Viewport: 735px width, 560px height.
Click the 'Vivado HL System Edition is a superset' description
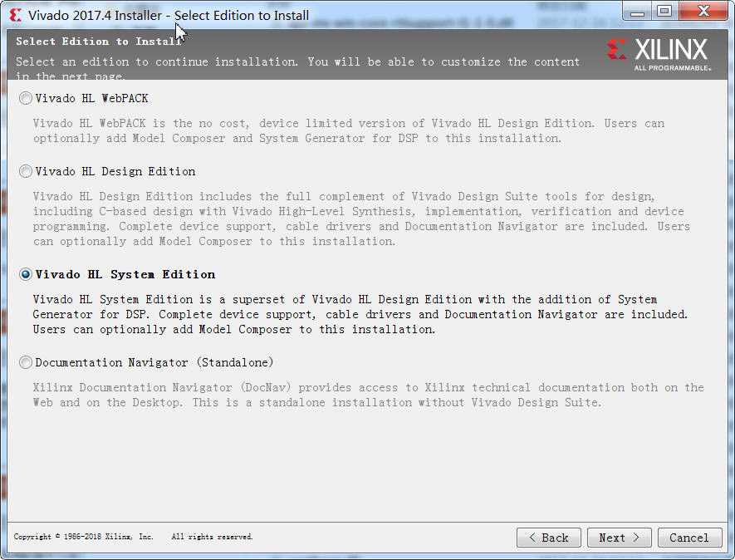pos(360,314)
